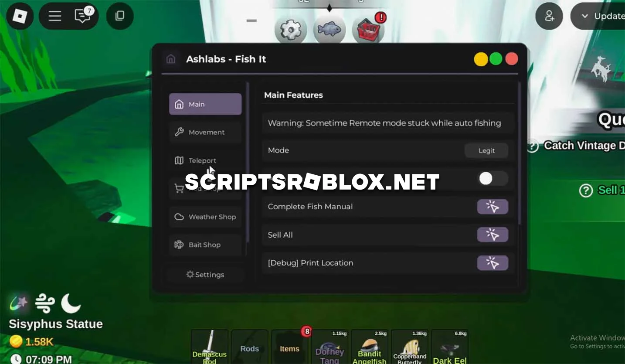The image size is (625, 364).
Task: Open the fish collection icon at top center
Action: pos(329,30)
